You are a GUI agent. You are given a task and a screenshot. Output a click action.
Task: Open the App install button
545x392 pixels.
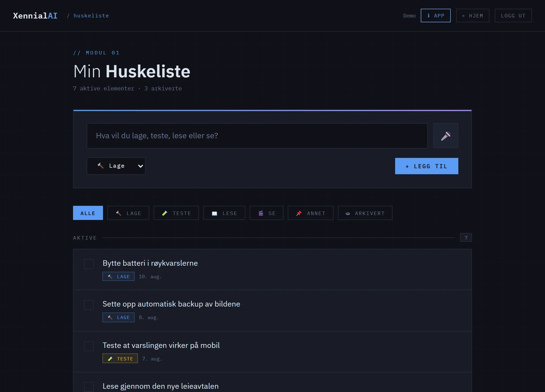click(436, 16)
